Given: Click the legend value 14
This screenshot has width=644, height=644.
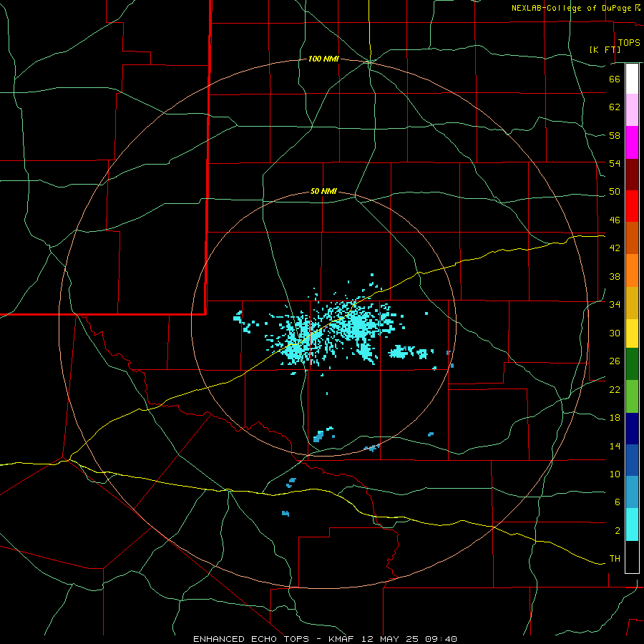Looking at the screenshot, I should click(615, 446).
